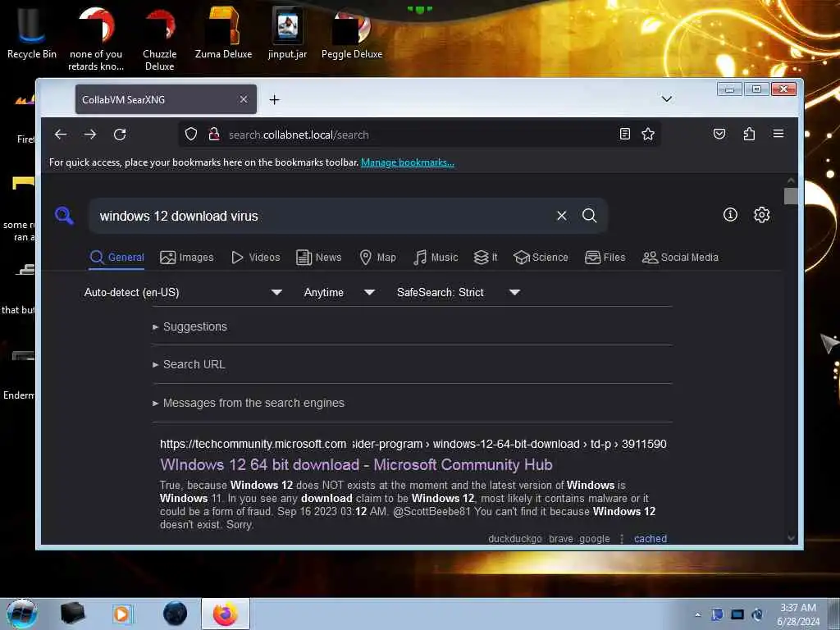Open the Firefox hamburger application menu

(x=778, y=134)
